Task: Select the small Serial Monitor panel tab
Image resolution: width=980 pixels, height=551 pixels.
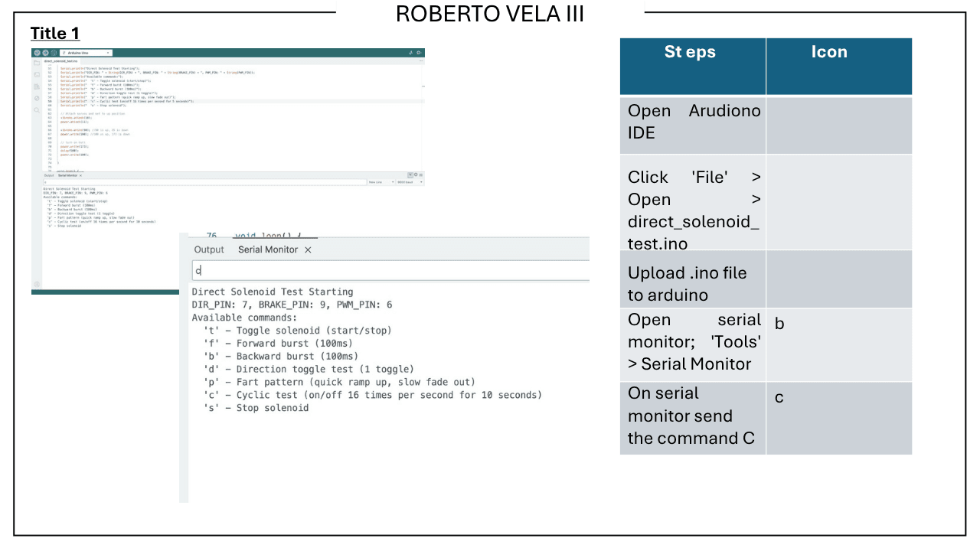Action: pos(67,175)
